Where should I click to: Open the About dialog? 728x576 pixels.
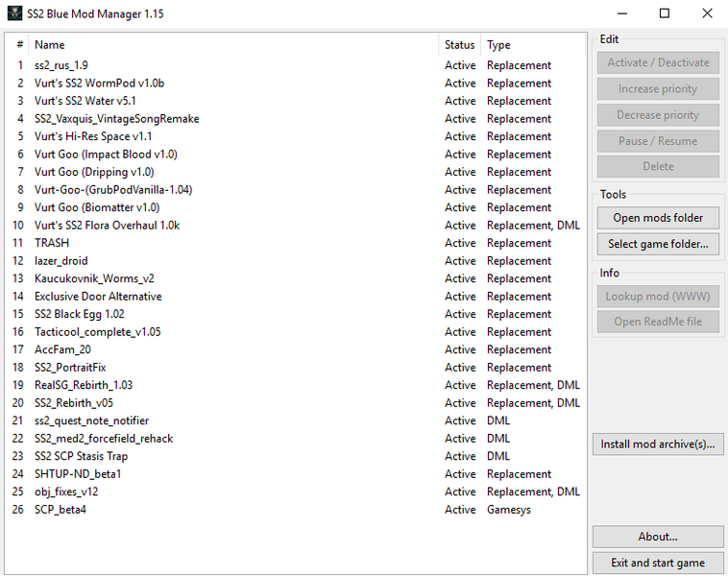coord(658,537)
